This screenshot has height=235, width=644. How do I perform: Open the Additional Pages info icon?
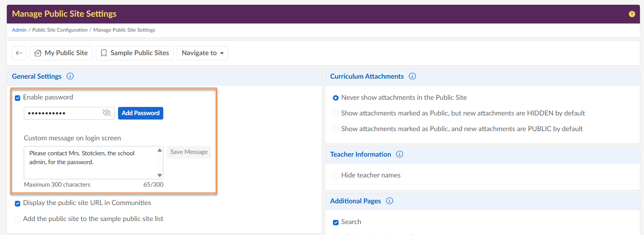(x=390, y=201)
